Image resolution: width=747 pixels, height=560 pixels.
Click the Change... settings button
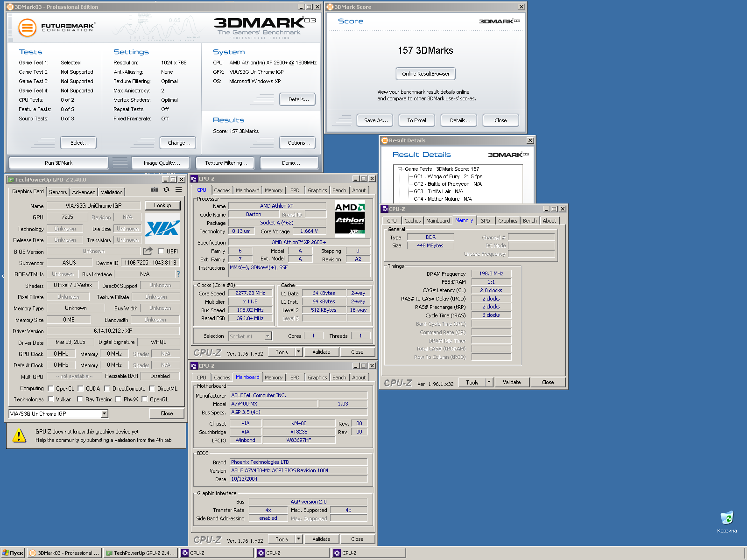point(179,143)
